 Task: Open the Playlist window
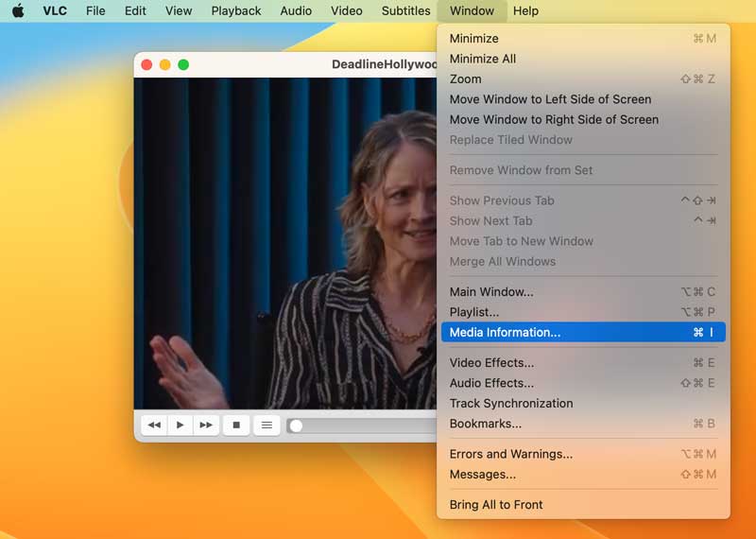pos(474,312)
